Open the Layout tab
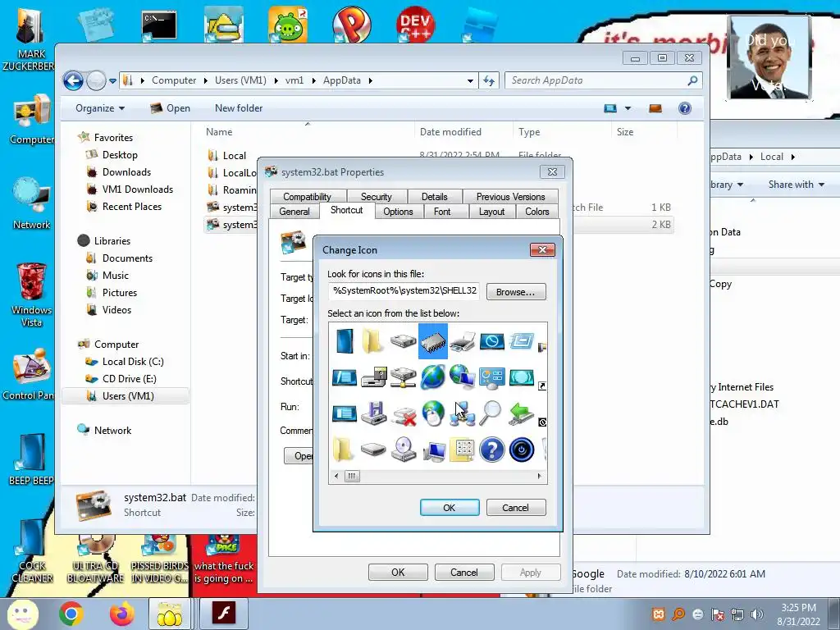The width and height of the screenshot is (840, 630). pos(492,212)
